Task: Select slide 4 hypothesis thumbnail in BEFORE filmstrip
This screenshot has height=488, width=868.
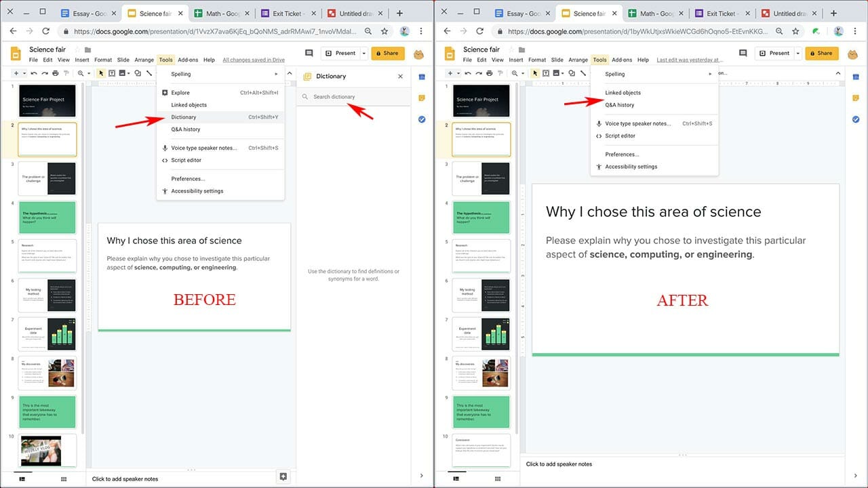Action: coord(47,217)
